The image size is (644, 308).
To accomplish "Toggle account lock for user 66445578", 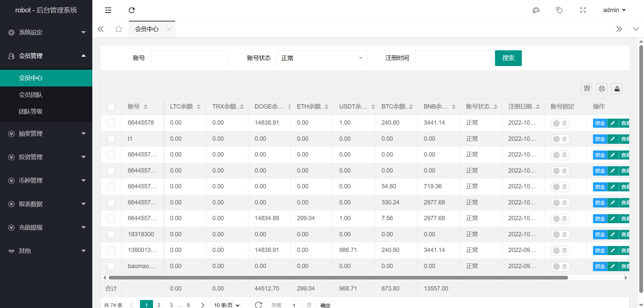I will [x=560, y=123].
